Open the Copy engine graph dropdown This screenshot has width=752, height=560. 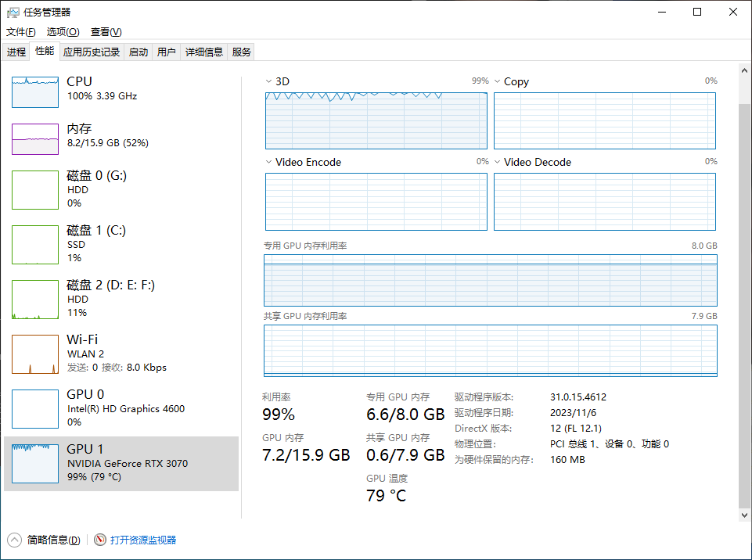[498, 81]
